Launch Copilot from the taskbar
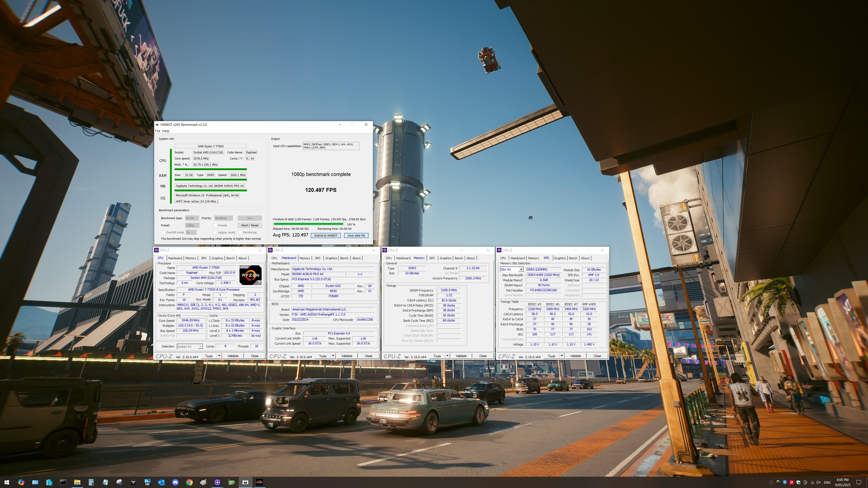Viewport: 868px width, 488px height. 21,482
